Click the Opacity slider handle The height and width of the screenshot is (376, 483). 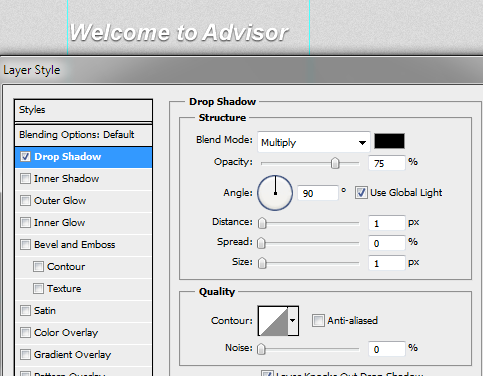335,163
